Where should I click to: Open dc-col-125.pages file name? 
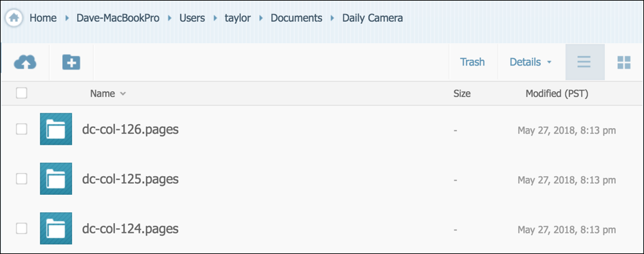pos(130,179)
